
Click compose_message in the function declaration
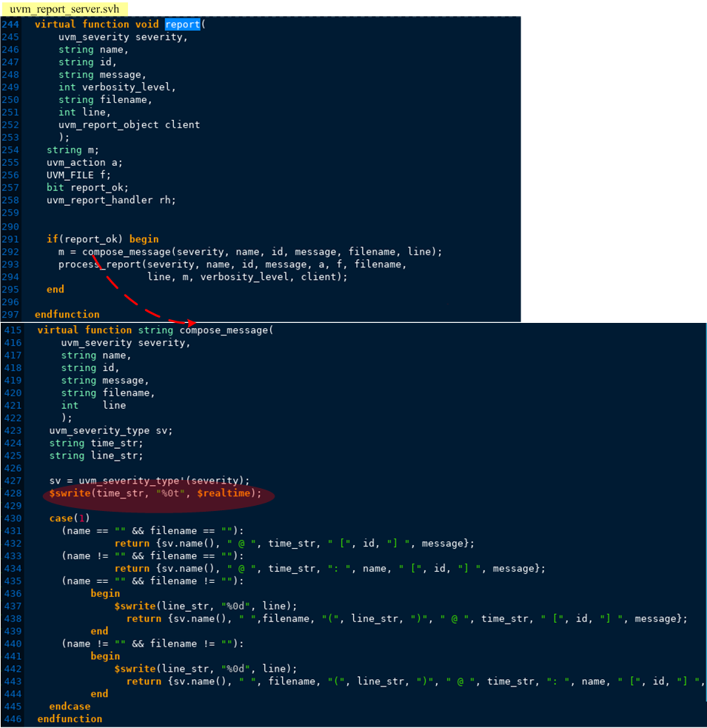pos(227,330)
